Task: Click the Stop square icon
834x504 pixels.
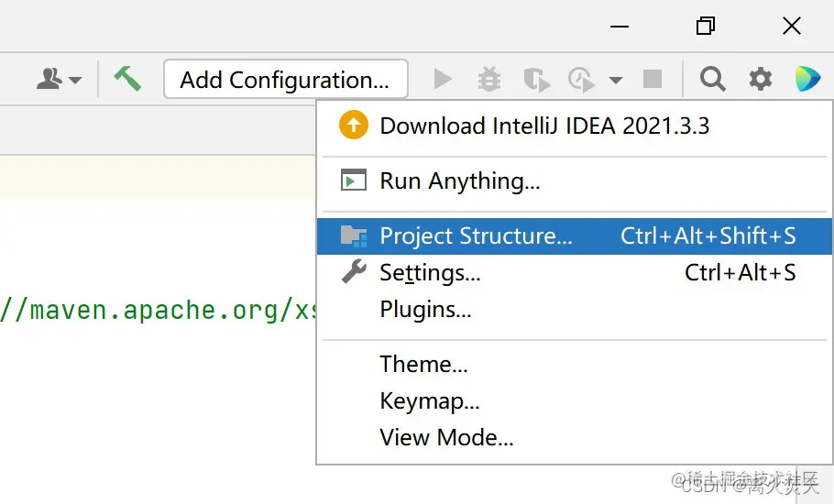Action: click(x=653, y=79)
